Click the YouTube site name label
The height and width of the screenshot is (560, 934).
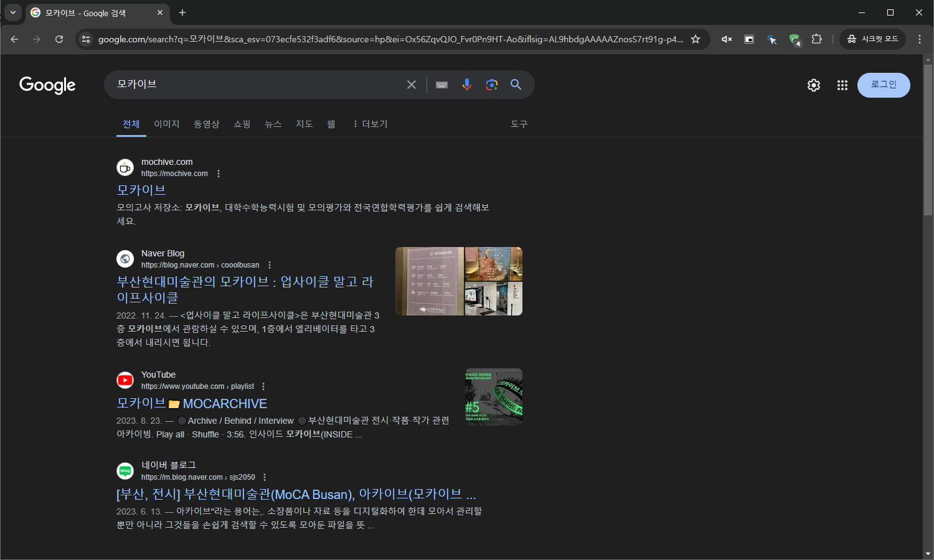[158, 375]
